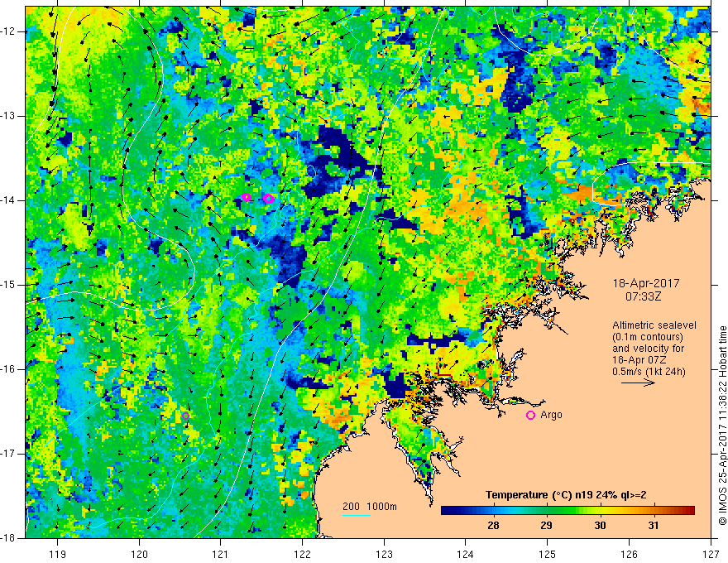Click the colorbar tick label '28'
Screen dimensions: 728x563
pos(493,526)
